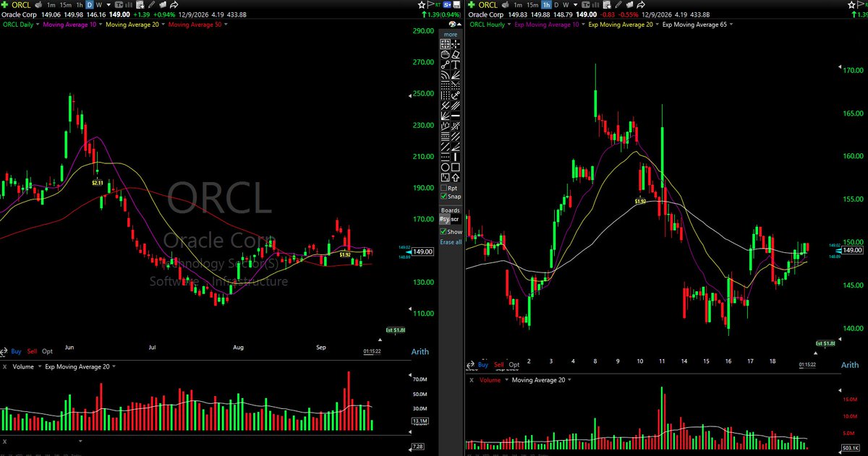Screen dimensions: 868x456
Task: Select the vertical line drawing tool
Action: point(456,156)
